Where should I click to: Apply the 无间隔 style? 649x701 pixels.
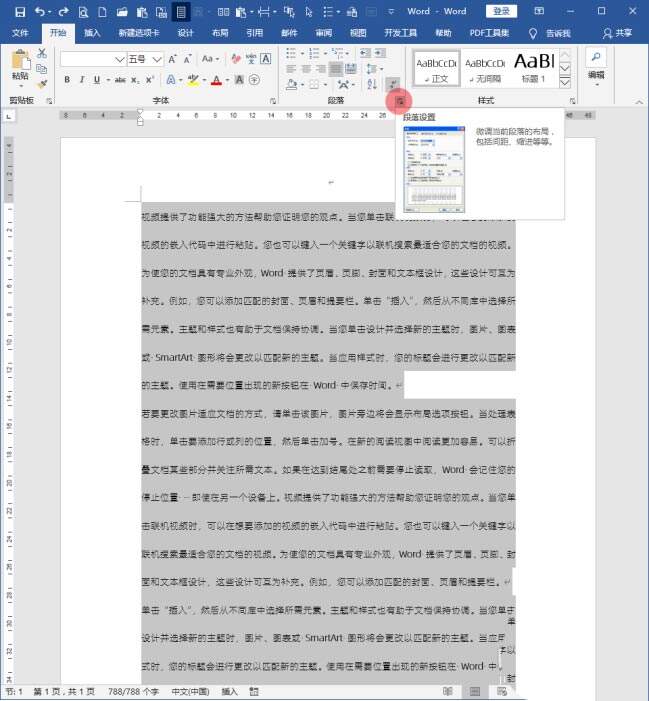tap(485, 68)
